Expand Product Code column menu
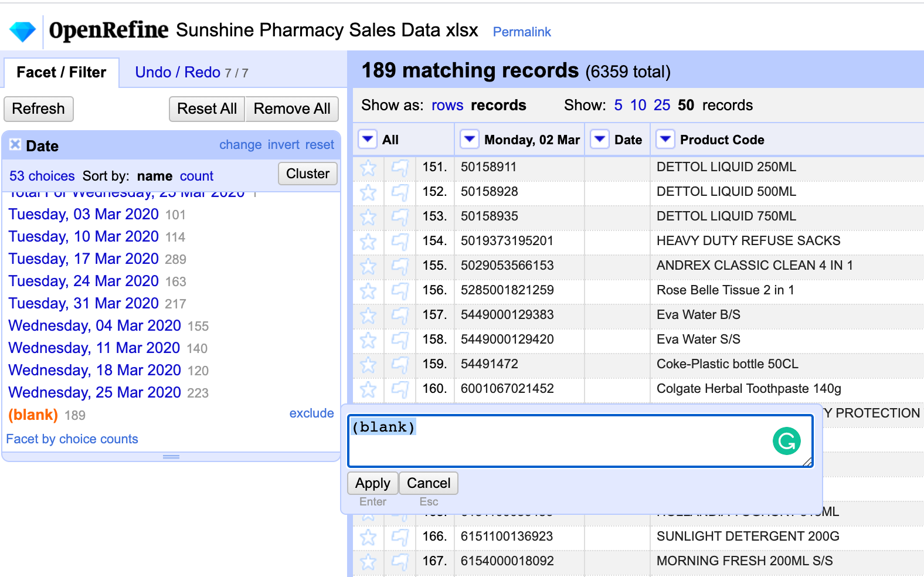This screenshot has height=577, width=924. pos(665,140)
